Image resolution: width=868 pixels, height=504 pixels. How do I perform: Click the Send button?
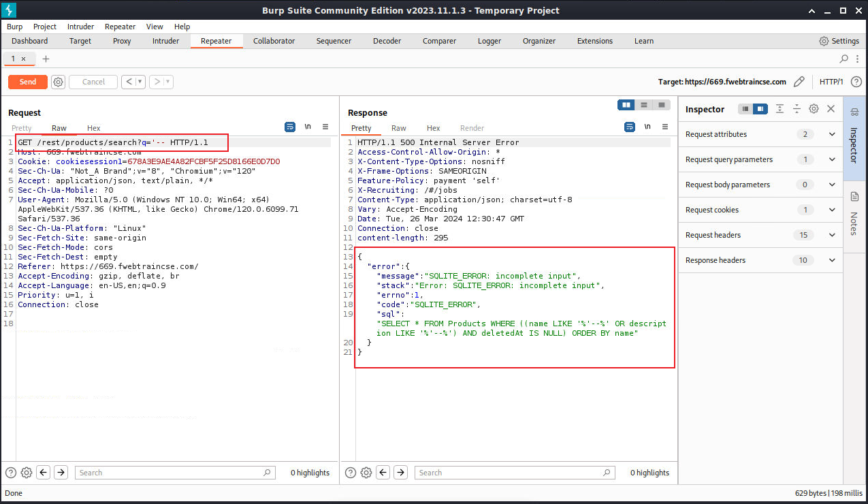point(28,82)
